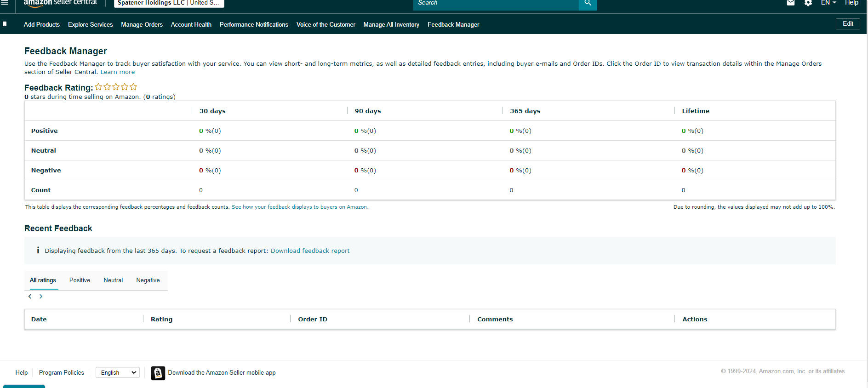Screen dimensions: 868x388
Task: Click the Negative row label
Action: pyautogui.click(x=46, y=170)
